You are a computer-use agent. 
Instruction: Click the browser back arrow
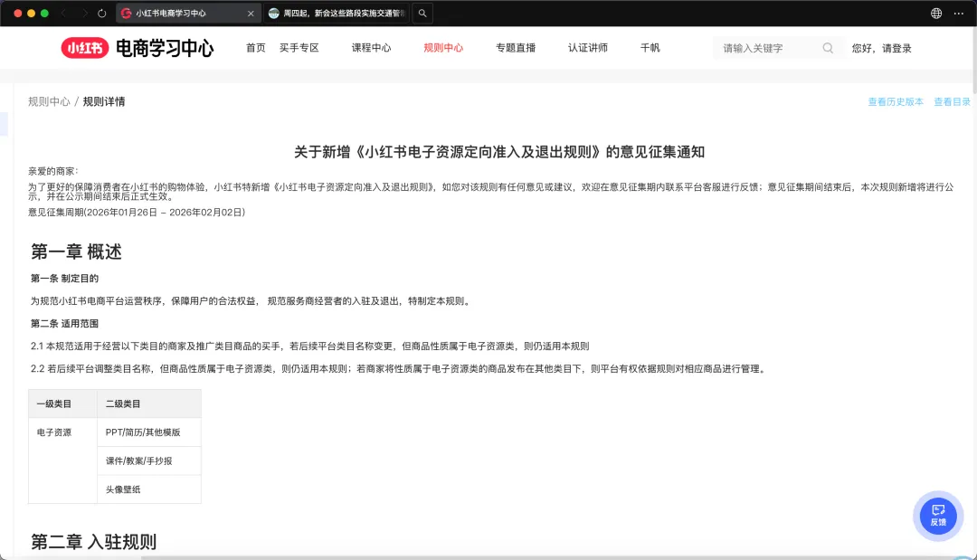[64, 13]
